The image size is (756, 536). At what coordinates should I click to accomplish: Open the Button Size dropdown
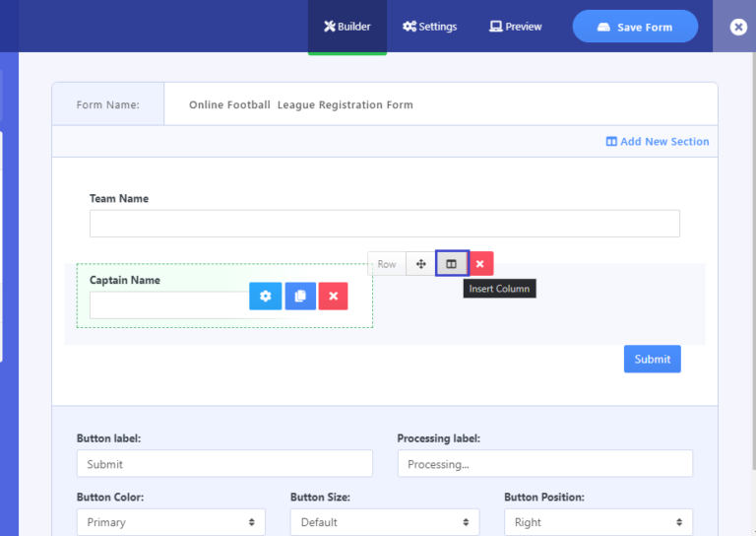[385, 522]
